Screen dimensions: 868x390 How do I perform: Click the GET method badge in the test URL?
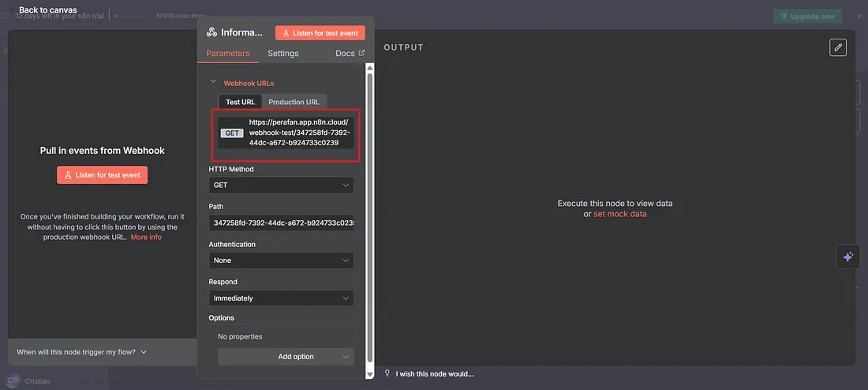click(232, 133)
